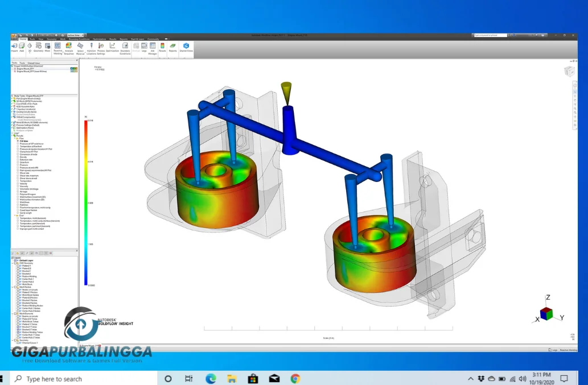Screen dimensions: 588x385
Task: Expand the Project tree root node
Action: pyautogui.click(x=11, y=66)
